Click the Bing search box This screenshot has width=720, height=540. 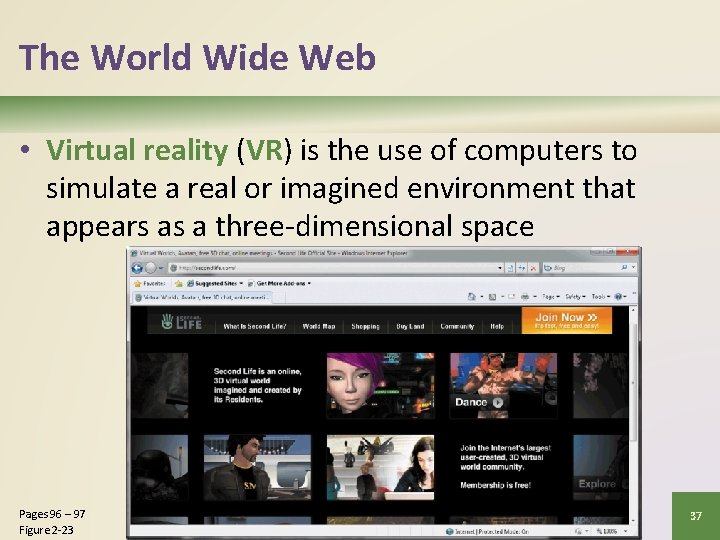[582, 268]
